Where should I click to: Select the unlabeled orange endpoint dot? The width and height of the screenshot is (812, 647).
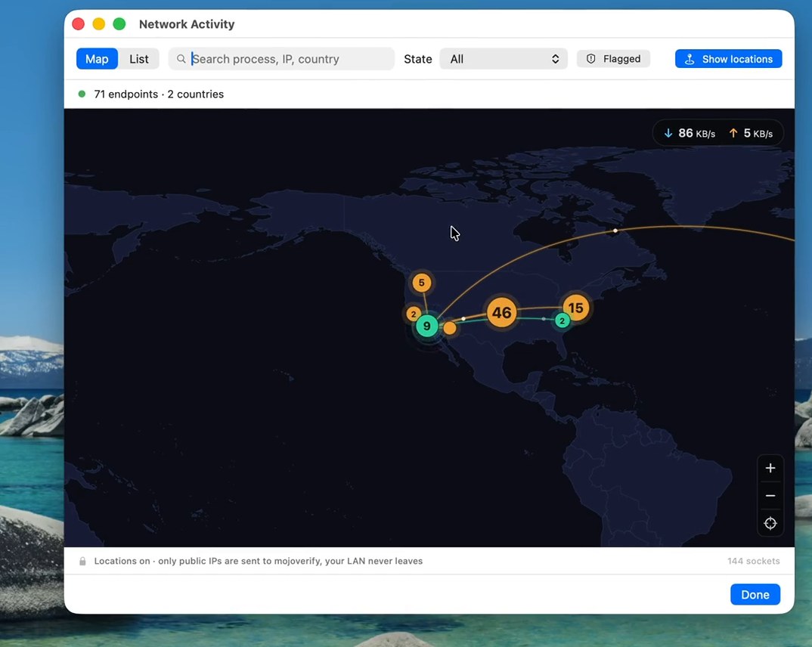click(450, 327)
